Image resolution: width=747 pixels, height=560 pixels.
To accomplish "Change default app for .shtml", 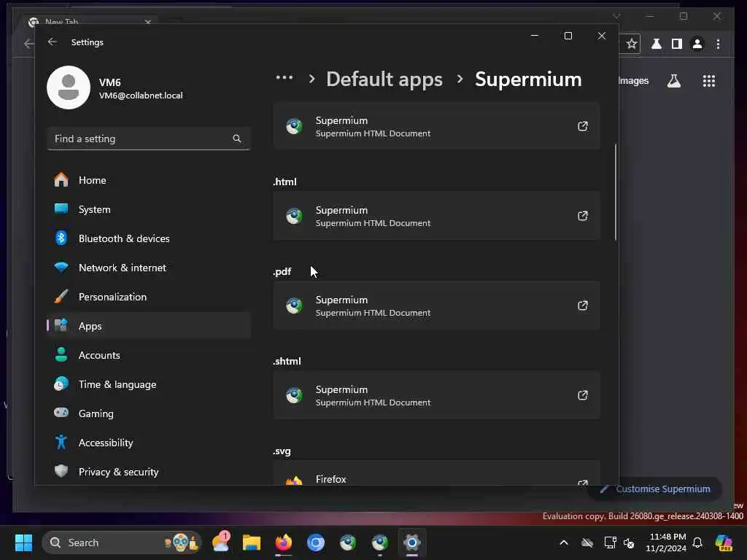I will click(x=436, y=395).
